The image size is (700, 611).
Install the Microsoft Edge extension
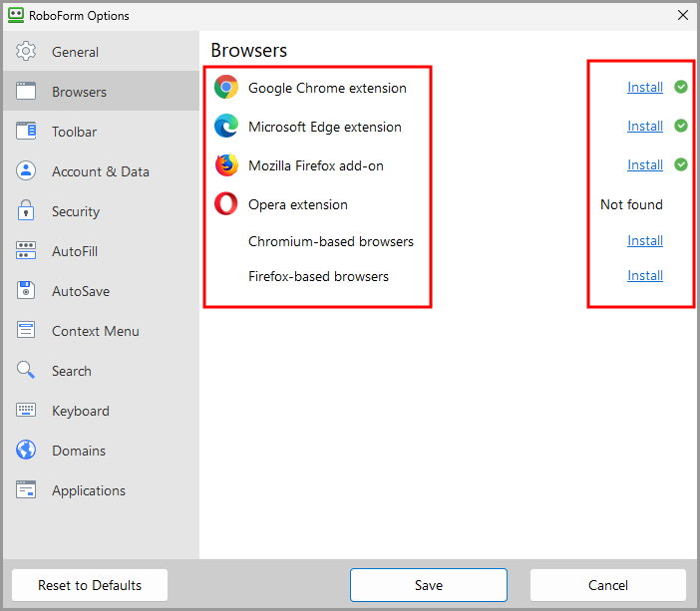point(644,126)
